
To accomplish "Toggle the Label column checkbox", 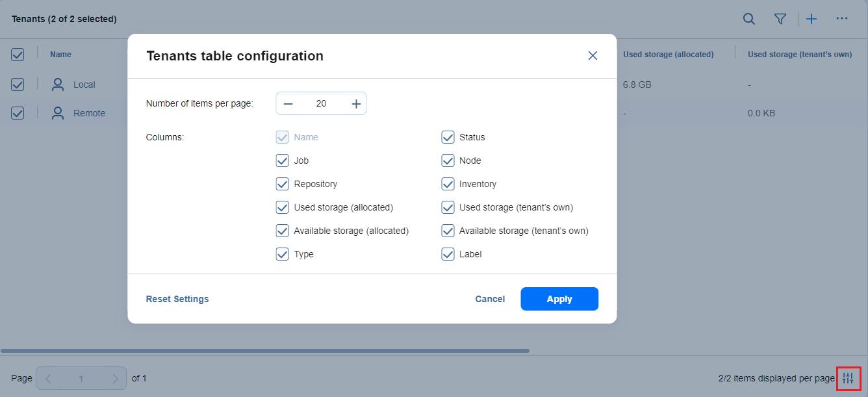I will 448,254.
